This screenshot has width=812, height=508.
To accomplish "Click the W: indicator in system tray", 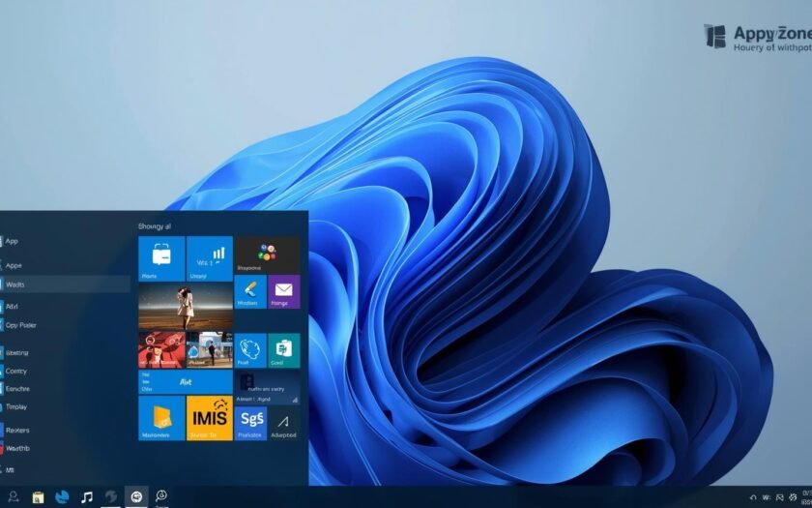I will [767, 497].
